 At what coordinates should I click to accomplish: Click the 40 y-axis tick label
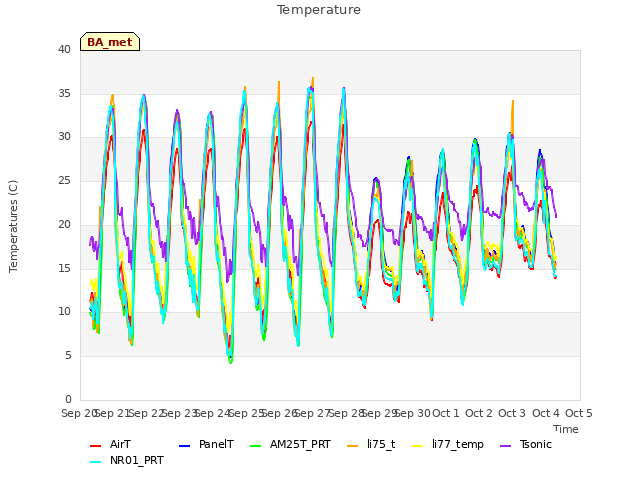click(x=64, y=50)
